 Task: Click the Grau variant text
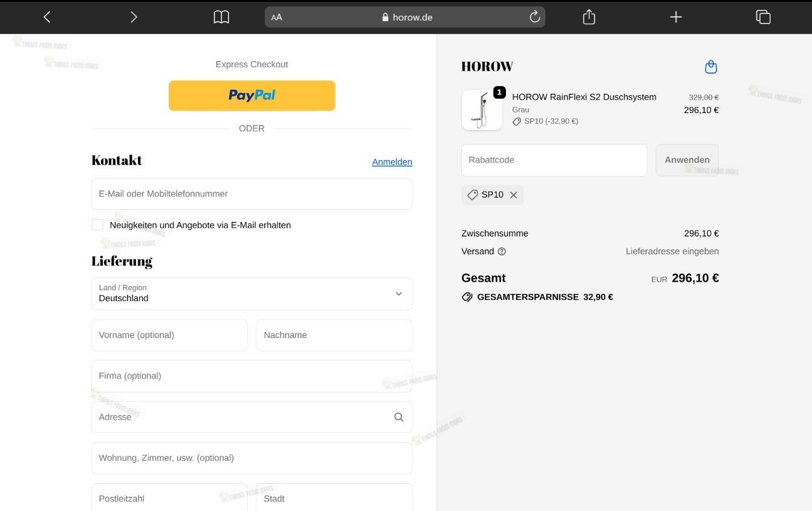pos(521,109)
